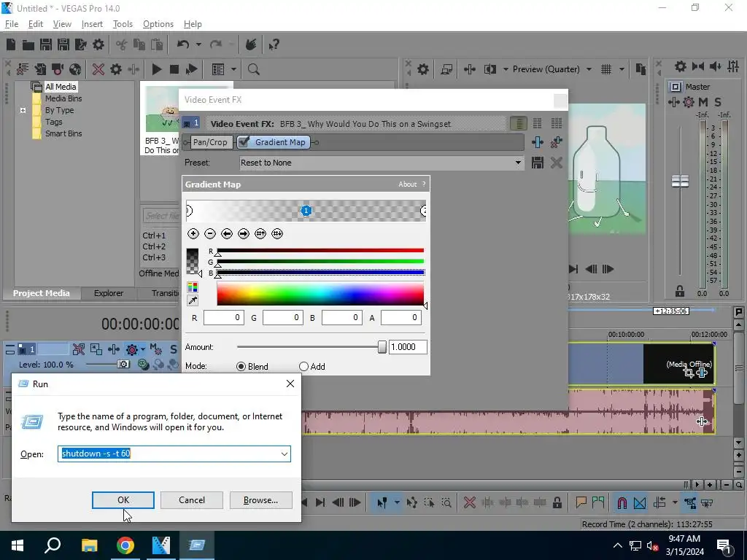Screen dimensions: 747x560
Task: Select previous gradient point left arrow
Action: [x=227, y=234]
